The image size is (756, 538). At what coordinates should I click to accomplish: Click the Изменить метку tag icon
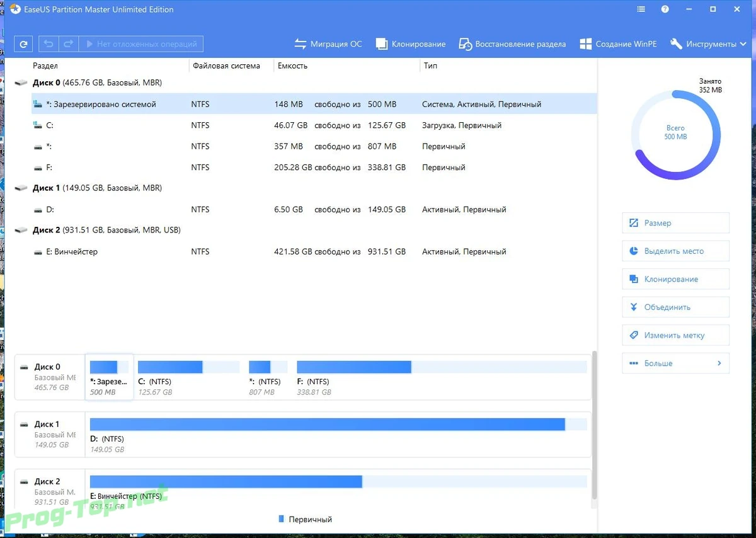(634, 335)
